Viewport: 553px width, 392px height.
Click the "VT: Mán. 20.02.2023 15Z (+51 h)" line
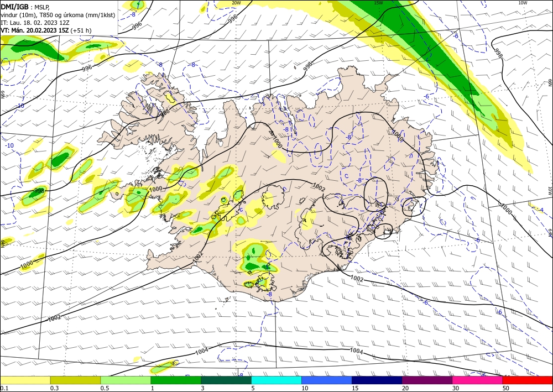[x=46, y=30]
